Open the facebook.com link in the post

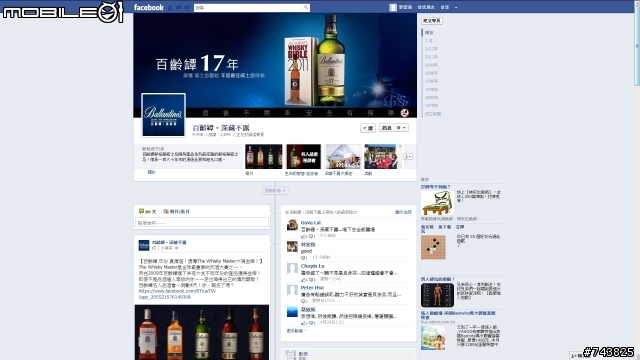tap(177, 294)
